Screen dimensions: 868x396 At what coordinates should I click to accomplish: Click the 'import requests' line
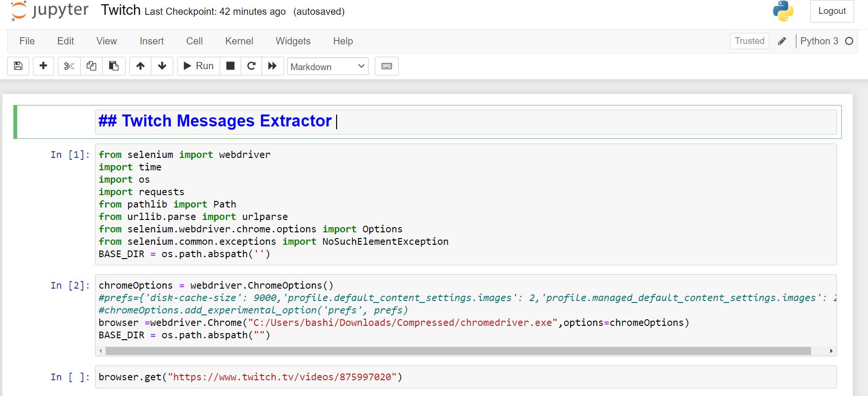click(x=141, y=192)
